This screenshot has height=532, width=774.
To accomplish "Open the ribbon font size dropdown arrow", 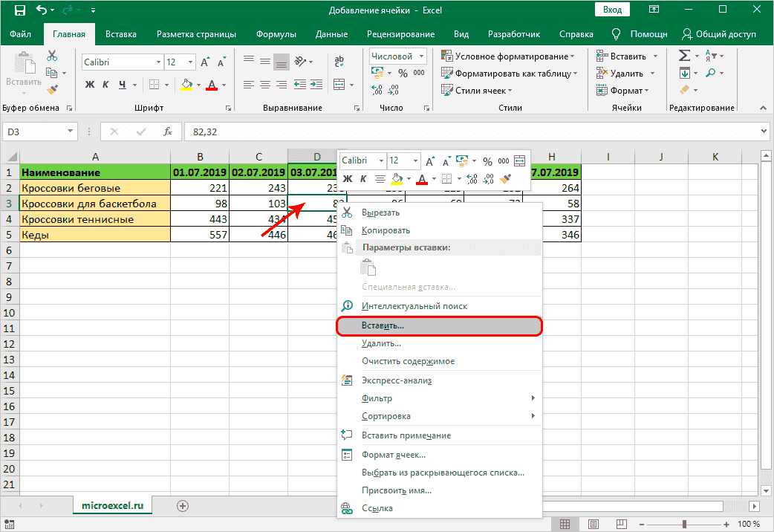I will [191, 62].
